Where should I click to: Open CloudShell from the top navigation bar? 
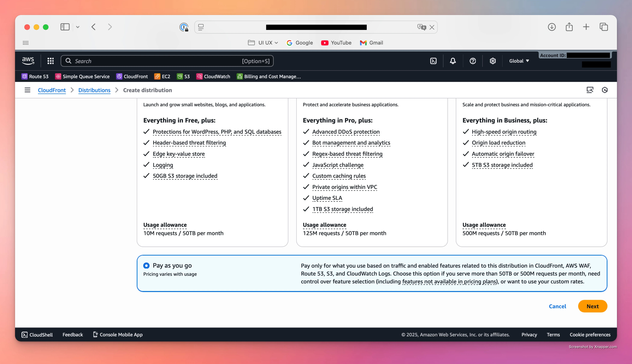click(x=433, y=61)
